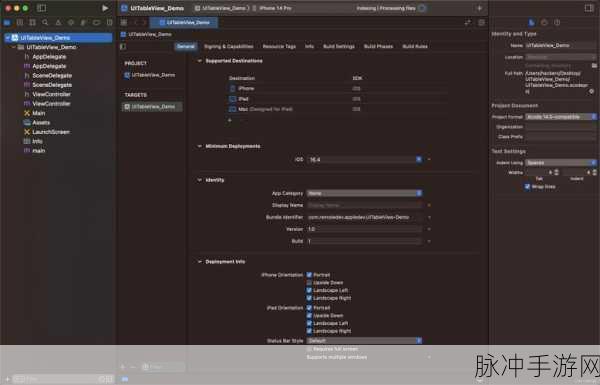
Task: Toggle iPad Orientation Landscape Left checkbox
Action: pos(309,323)
